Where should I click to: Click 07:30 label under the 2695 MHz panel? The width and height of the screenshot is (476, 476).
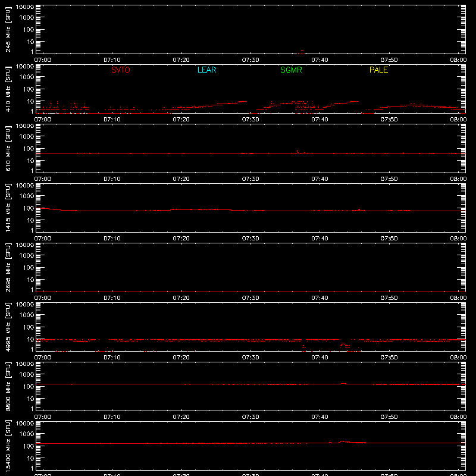pos(250,298)
